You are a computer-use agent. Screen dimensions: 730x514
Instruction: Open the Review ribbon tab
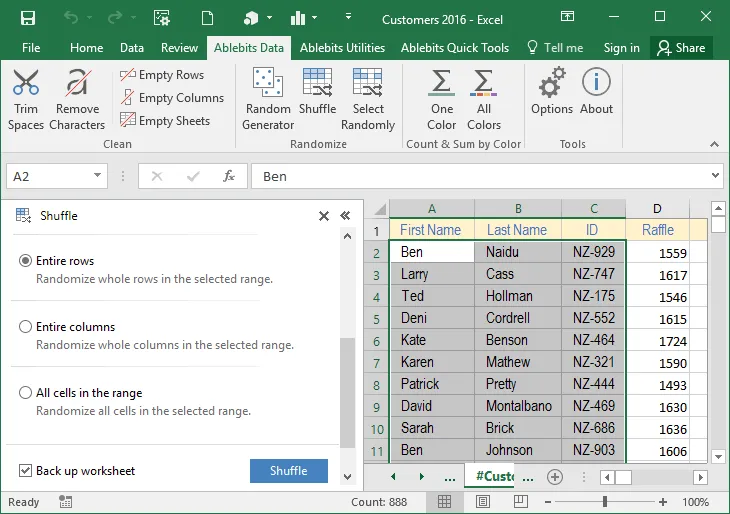tap(179, 48)
